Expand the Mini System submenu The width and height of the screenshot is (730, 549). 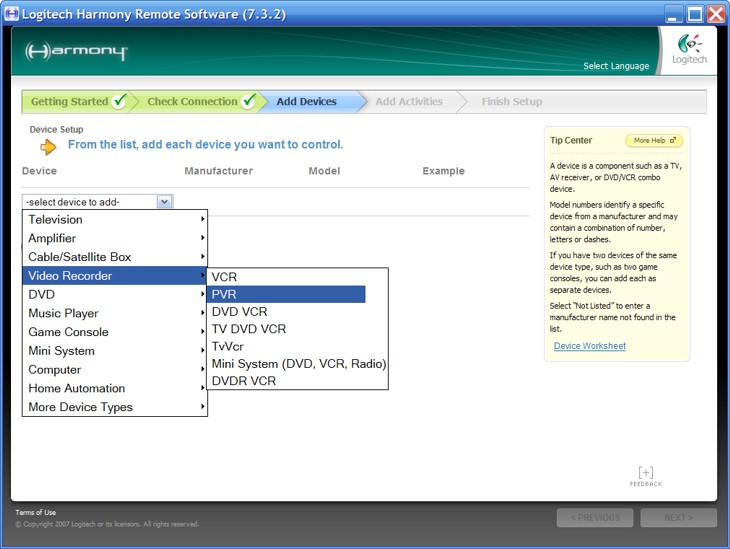point(115,351)
